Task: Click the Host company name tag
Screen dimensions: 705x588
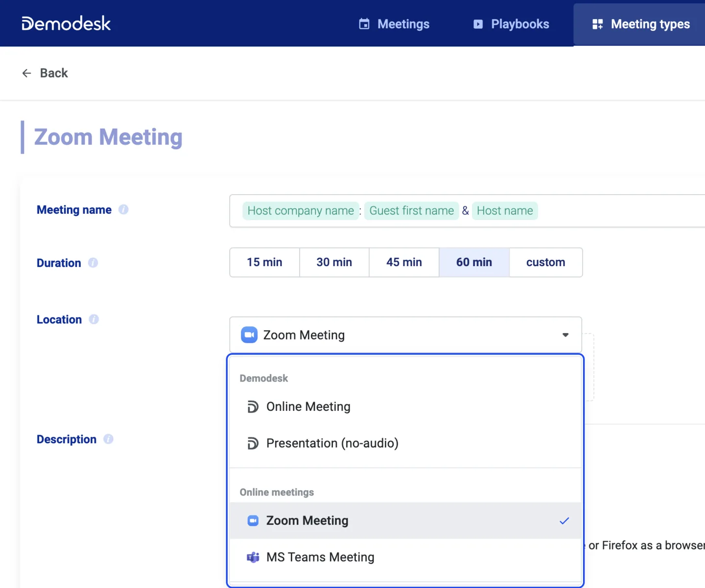Action: 301,211
